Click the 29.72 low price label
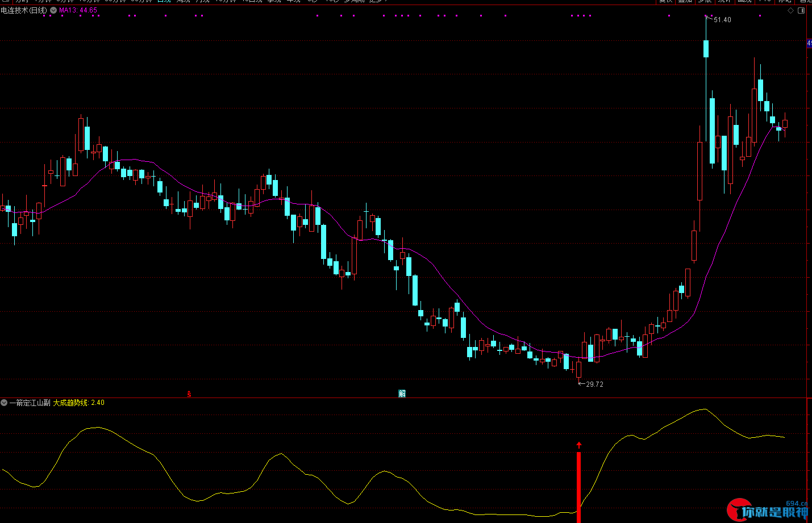Viewport: 812px width, 523px height. click(594, 384)
